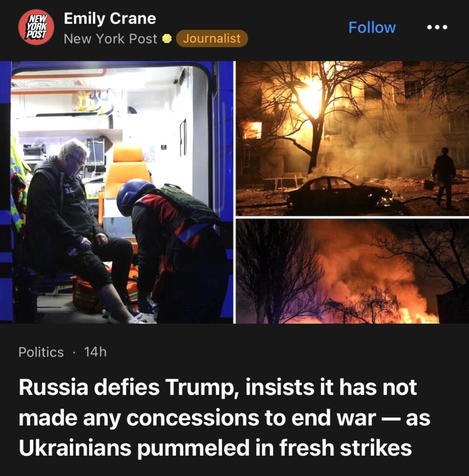This screenshot has height=476, width=469.
Task: Tap the Journalist badge
Action: pyautogui.click(x=212, y=39)
